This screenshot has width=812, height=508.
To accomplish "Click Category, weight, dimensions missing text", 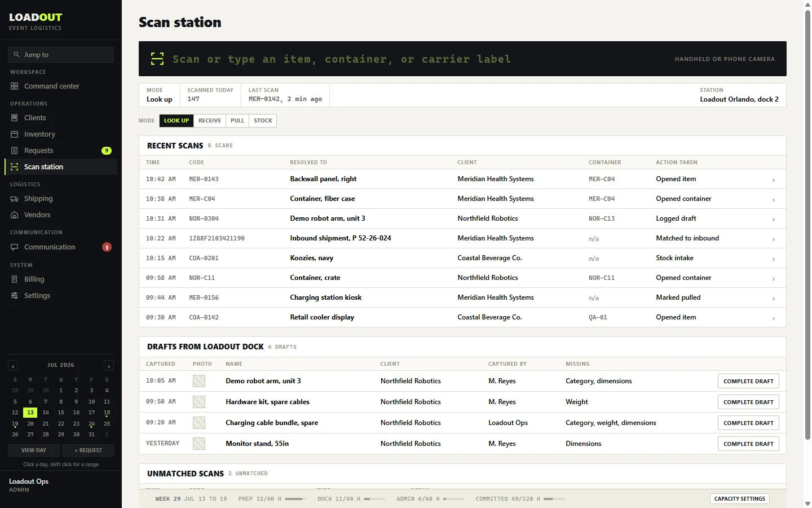I will coord(611,423).
